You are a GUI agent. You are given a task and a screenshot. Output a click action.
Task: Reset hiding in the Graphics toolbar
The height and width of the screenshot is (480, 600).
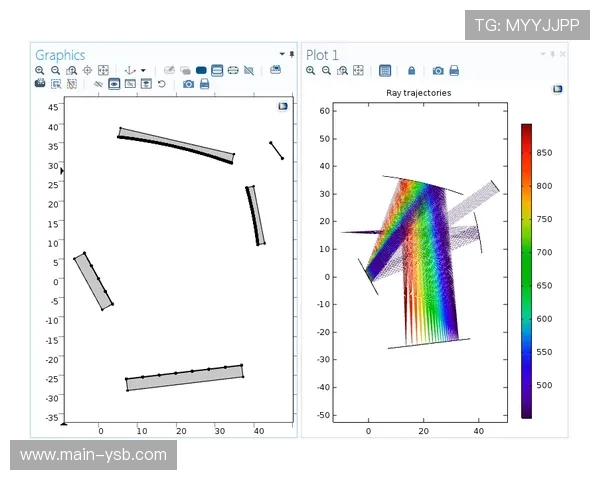pos(162,85)
